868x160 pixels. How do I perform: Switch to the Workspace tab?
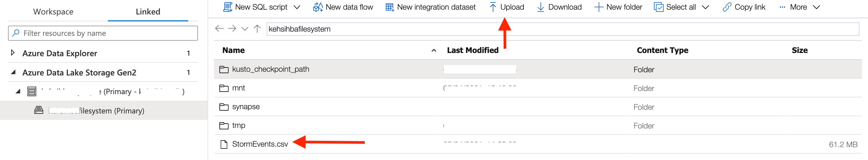coord(53,12)
